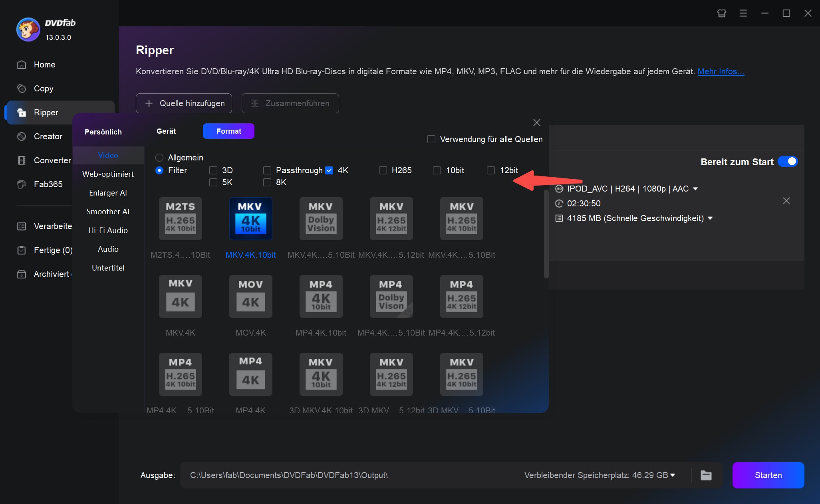The image size is (820, 504).
Task: Click the output path field
Action: tap(351, 475)
